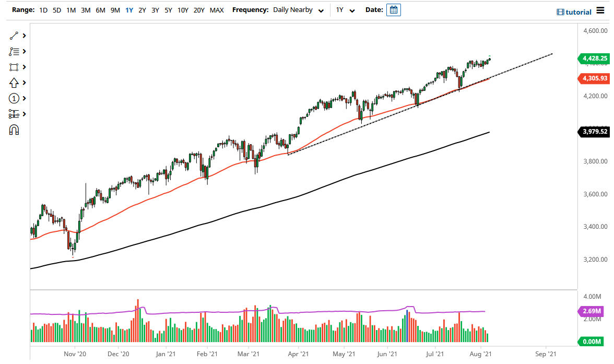This screenshot has width=614, height=364.
Task: Select the 3M range button
Action: coord(86,9)
